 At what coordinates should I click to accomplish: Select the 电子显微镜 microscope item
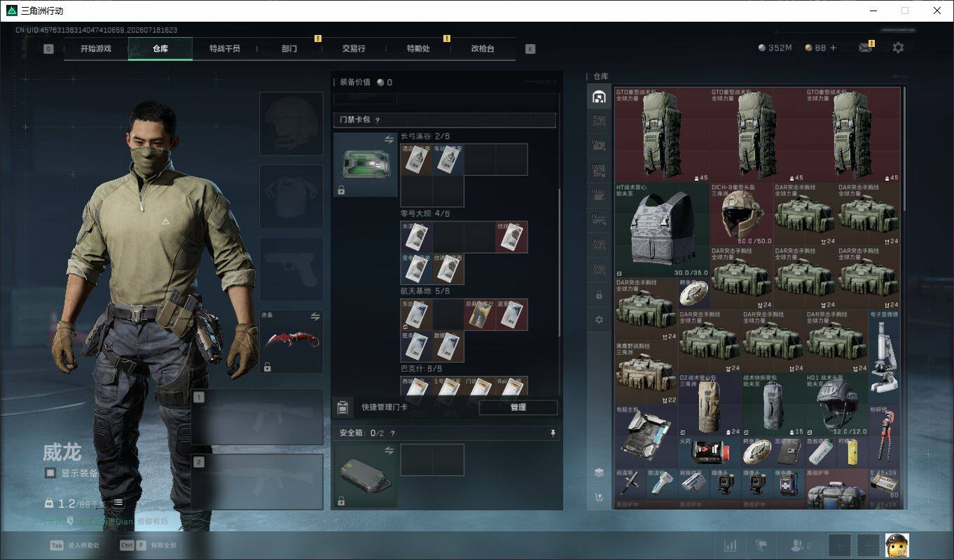coord(885,357)
